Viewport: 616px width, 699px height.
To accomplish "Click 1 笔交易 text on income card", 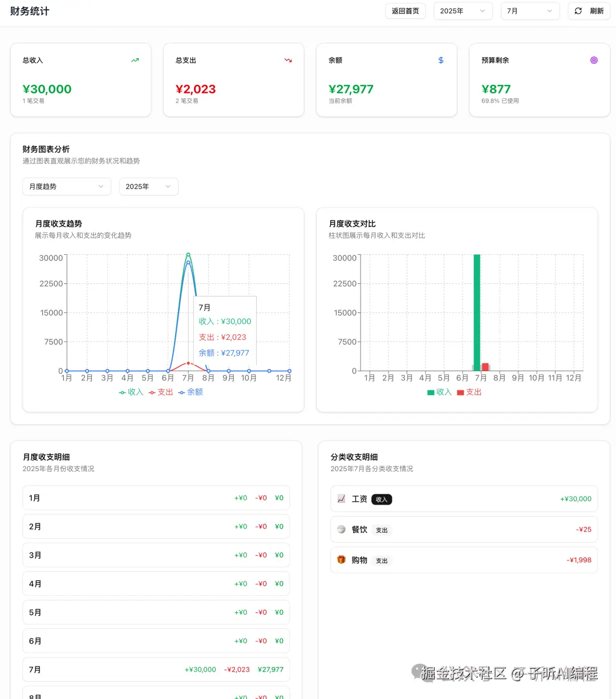I will pos(34,101).
